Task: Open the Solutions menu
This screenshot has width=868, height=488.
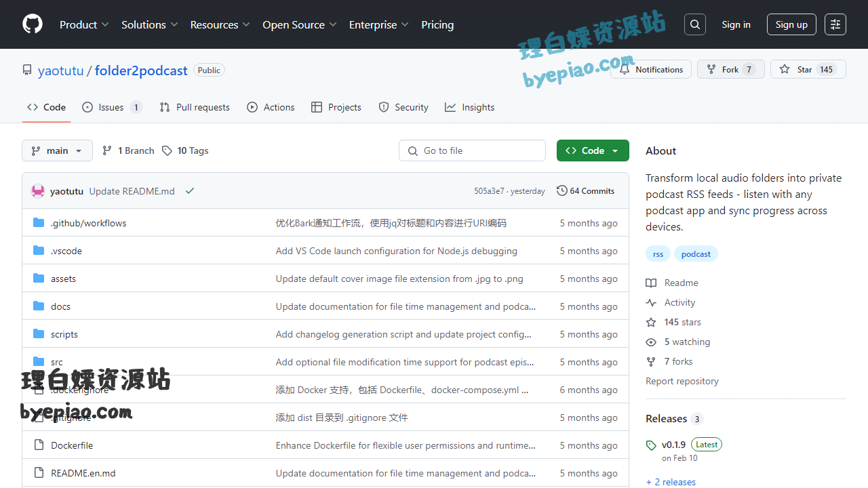Action: pyautogui.click(x=149, y=24)
